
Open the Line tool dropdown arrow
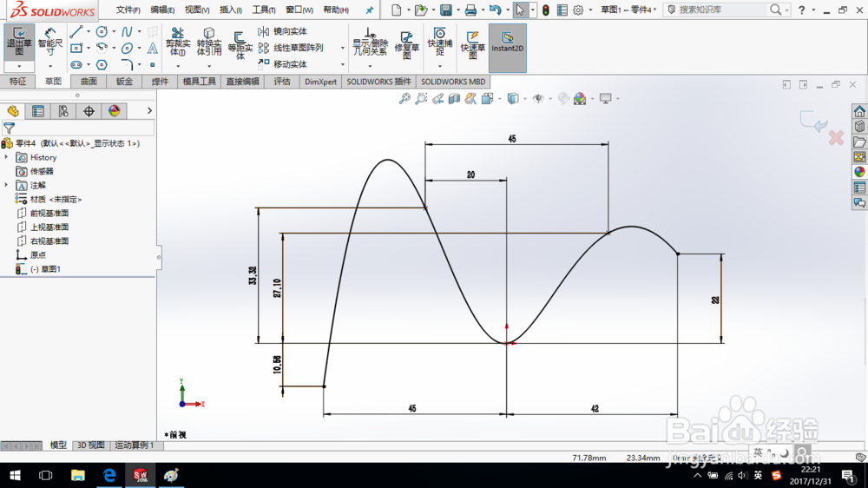pos(89,31)
